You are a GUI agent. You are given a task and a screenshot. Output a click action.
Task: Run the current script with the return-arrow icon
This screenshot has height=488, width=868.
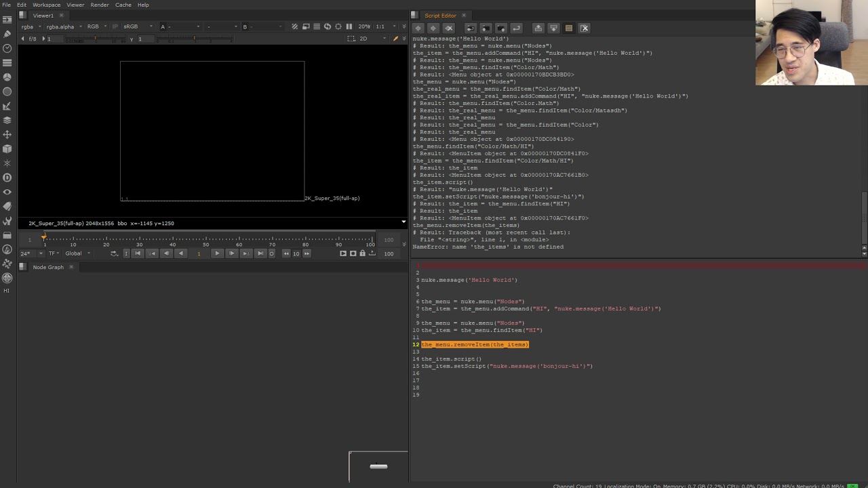[x=516, y=28]
